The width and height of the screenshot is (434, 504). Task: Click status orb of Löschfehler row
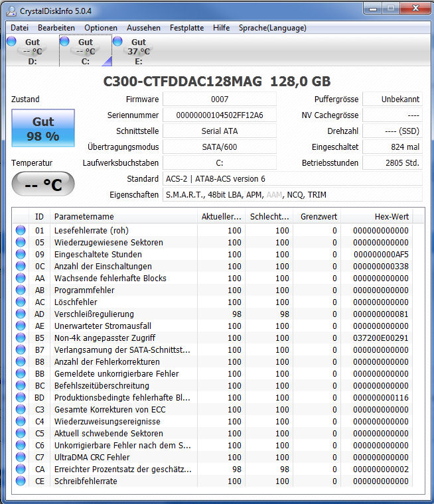point(21,302)
